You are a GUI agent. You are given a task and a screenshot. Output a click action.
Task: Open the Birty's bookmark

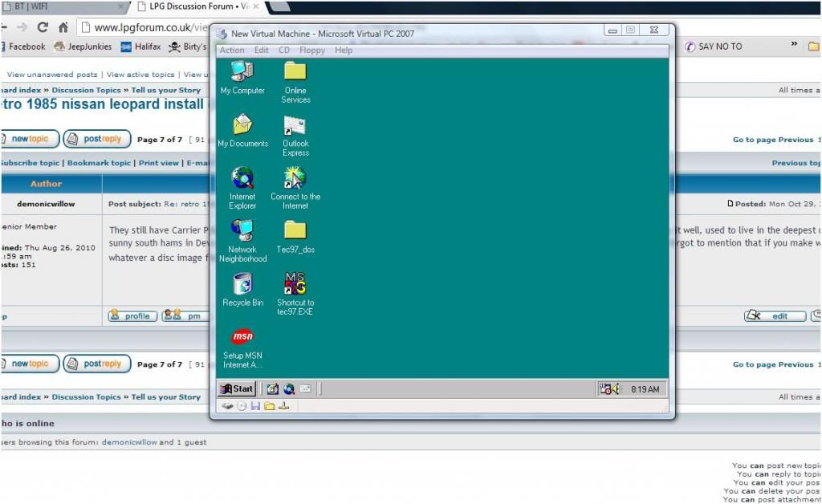[187, 47]
